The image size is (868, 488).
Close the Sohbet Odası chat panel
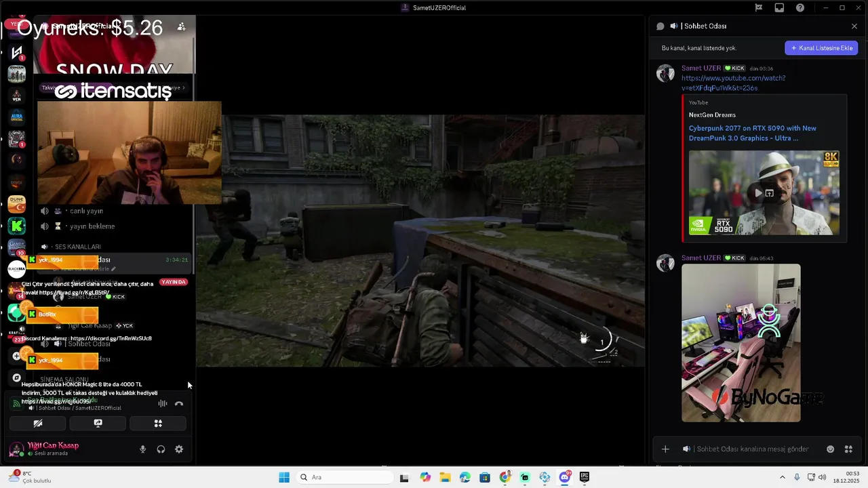pyautogui.click(x=854, y=26)
